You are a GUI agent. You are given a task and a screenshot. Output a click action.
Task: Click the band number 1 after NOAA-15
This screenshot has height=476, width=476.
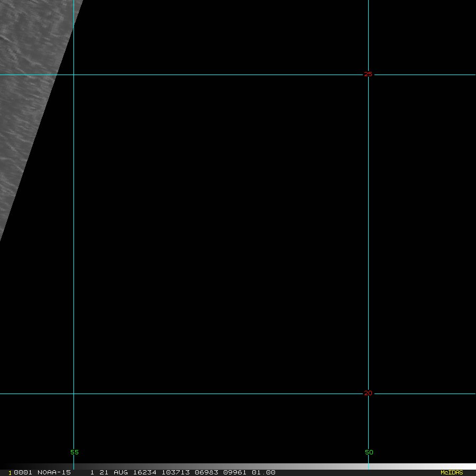tap(92, 472)
